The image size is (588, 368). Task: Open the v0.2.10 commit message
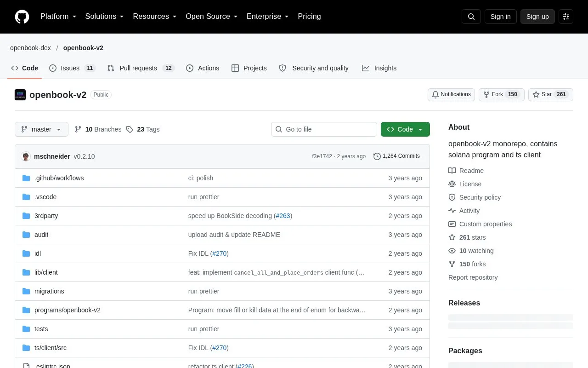pyautogui.click(x=85, y=156)
